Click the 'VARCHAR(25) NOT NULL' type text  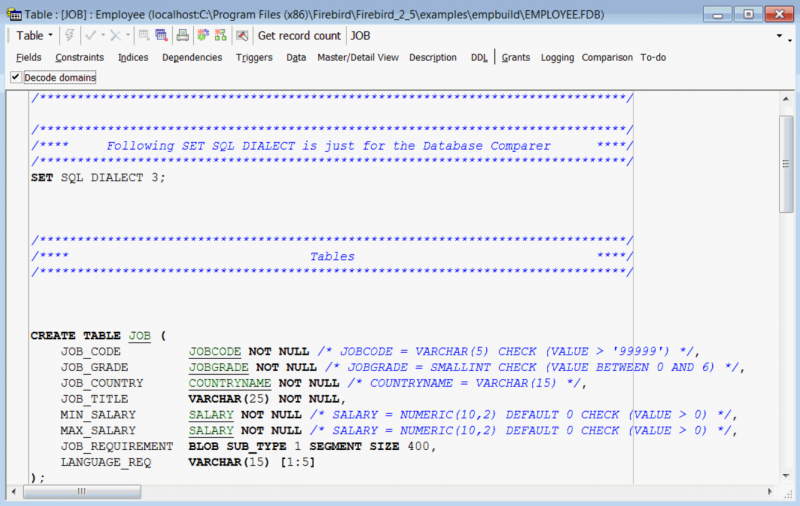tap(263, 399)
